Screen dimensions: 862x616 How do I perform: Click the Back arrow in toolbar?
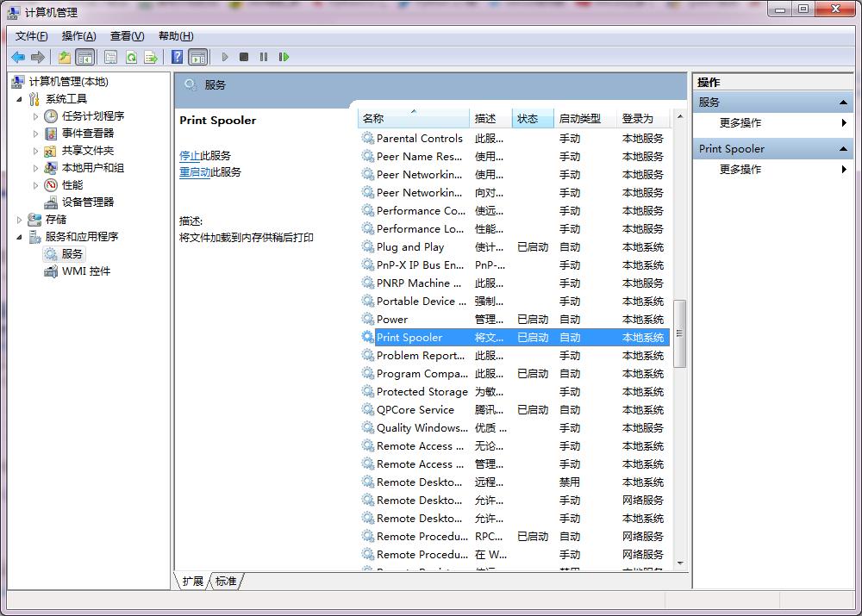coord(18,58)
